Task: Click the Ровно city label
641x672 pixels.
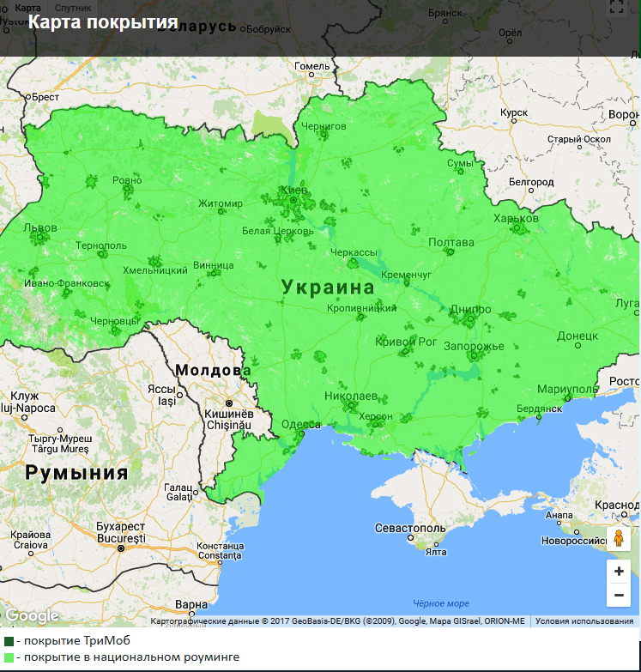Action: tap(127, 180)
